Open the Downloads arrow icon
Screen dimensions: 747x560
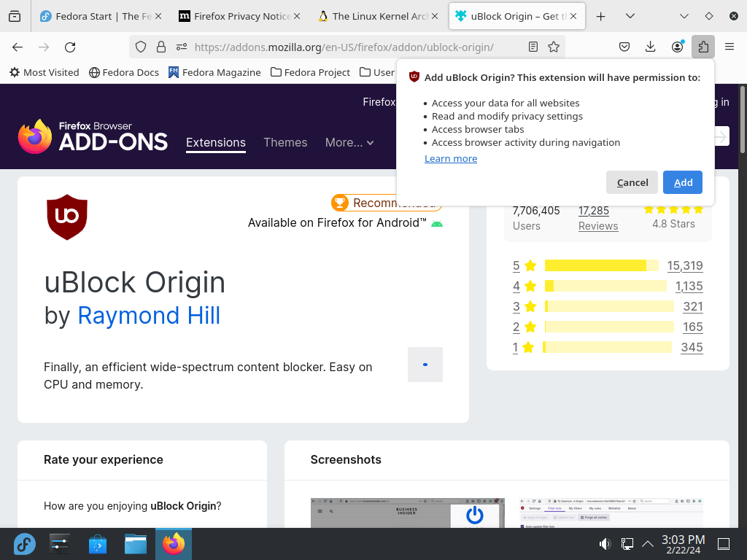(650, 47)
